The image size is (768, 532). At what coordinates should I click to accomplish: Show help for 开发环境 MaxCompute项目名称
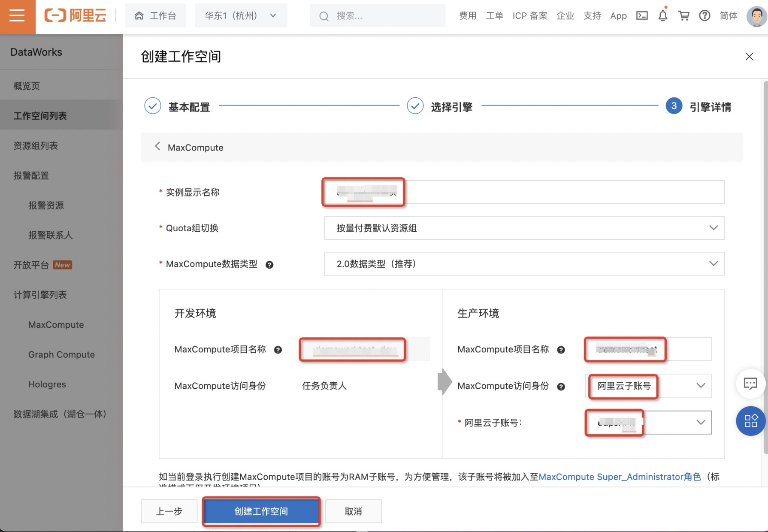[278, 350]
